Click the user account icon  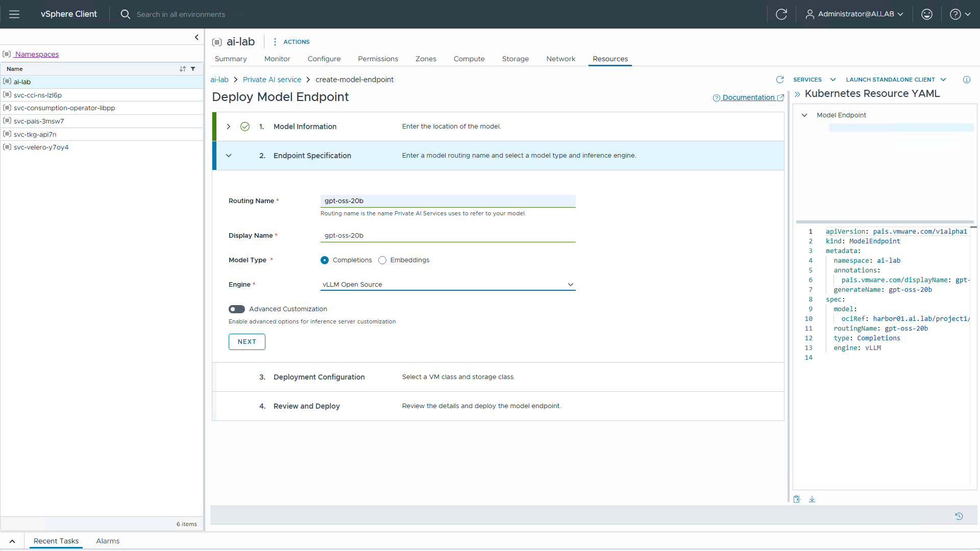810,14
